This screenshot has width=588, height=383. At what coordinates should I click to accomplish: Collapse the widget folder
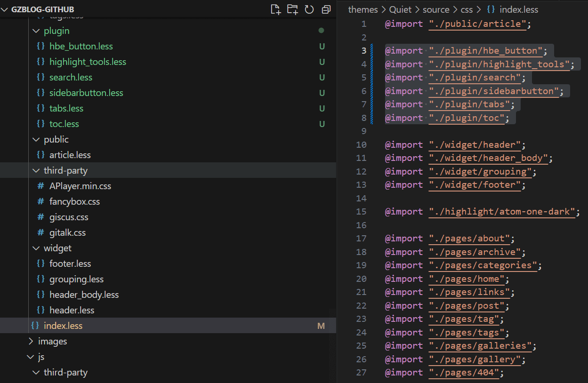36,248
